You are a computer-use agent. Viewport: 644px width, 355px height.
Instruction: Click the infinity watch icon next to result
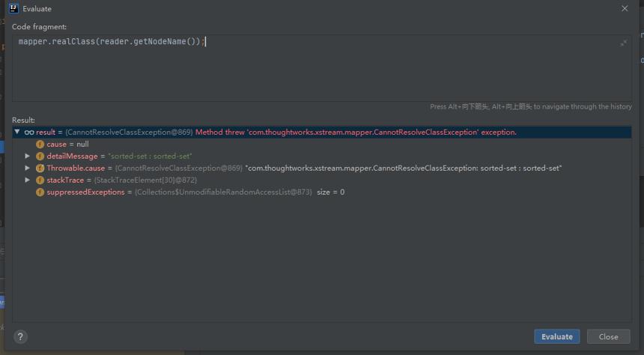[29, 133]
